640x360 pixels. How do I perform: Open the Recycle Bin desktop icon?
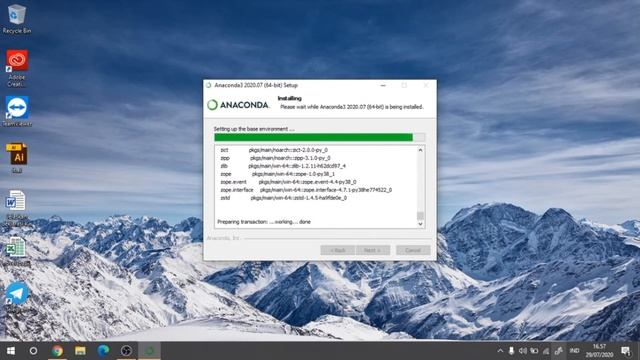click(16, 19)
